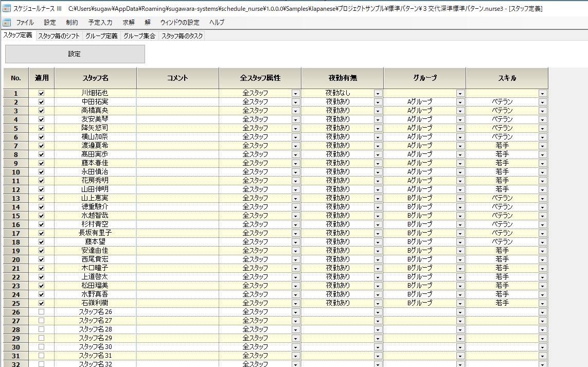Open 夜勤有無 dropdown for 徳重駿介
Viewport: 588px width, 367px height.
(x=378, y=207)
